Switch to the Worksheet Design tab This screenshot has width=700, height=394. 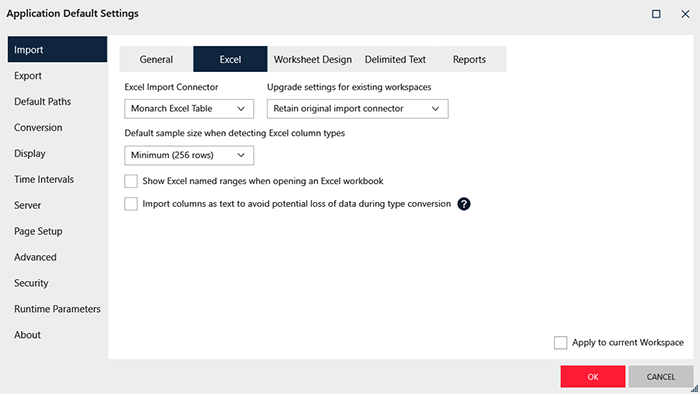312,59
